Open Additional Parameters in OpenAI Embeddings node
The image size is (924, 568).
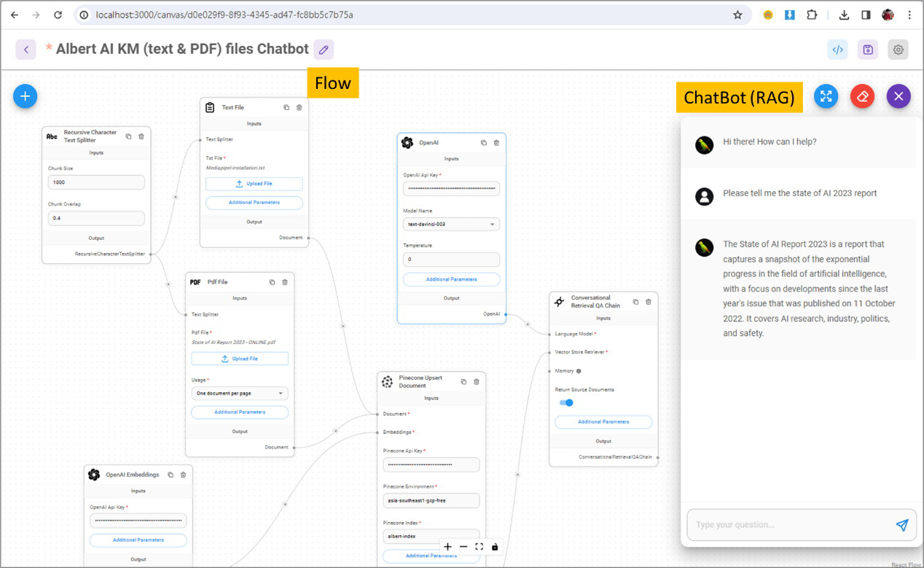(x=138, y=540)
